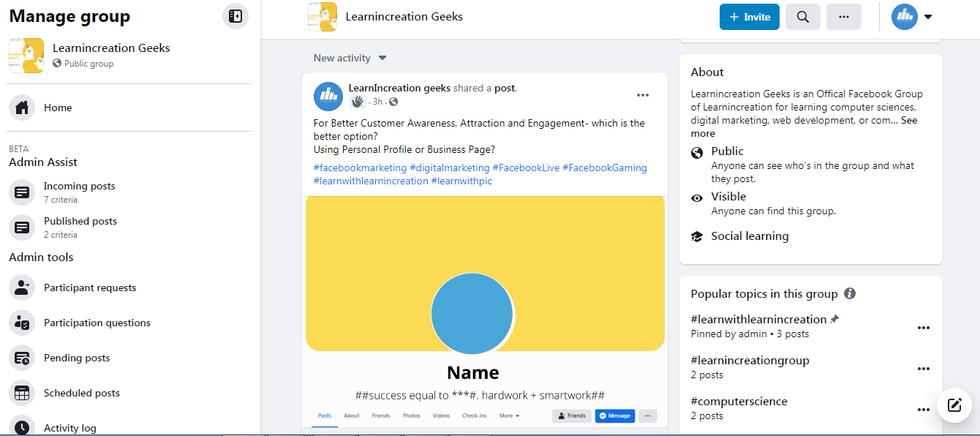Expand About text with See more

tap(908, 121)
